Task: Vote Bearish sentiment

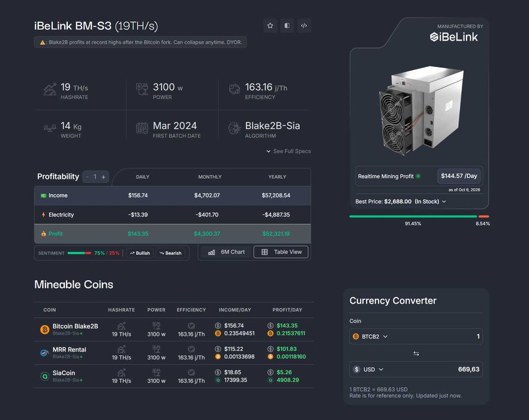Action: 170,253
